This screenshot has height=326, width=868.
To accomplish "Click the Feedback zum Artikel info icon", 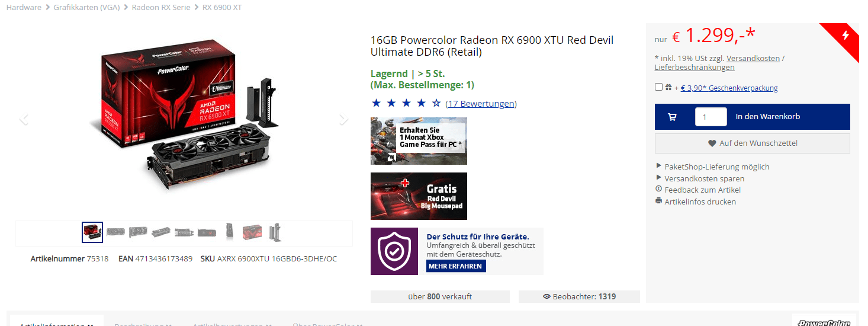I will pos(658,189).
